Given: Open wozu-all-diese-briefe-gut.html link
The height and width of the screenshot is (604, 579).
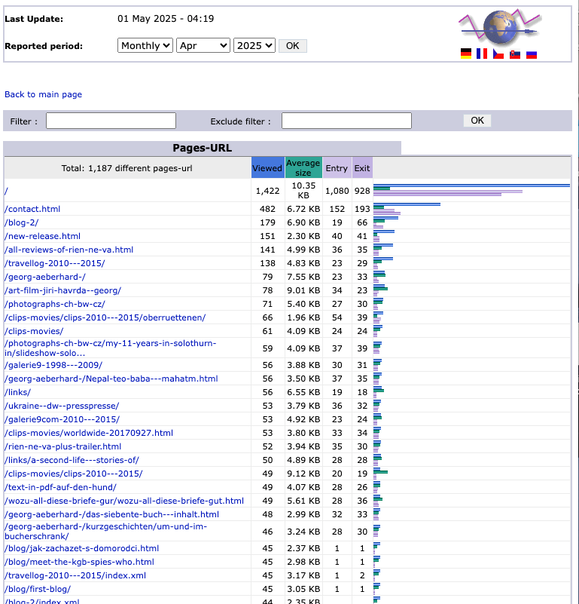Looking at the screenshot, I should (x=124, y=501).
